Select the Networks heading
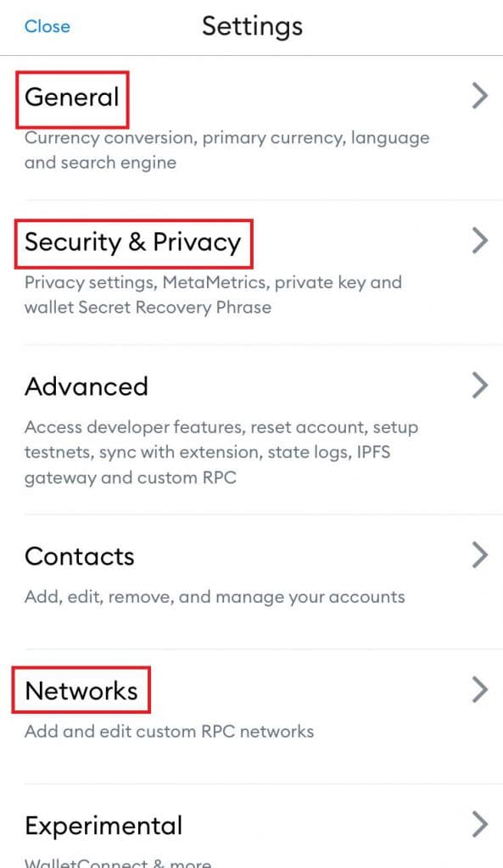The image size is (503, 868). point(81,691)
